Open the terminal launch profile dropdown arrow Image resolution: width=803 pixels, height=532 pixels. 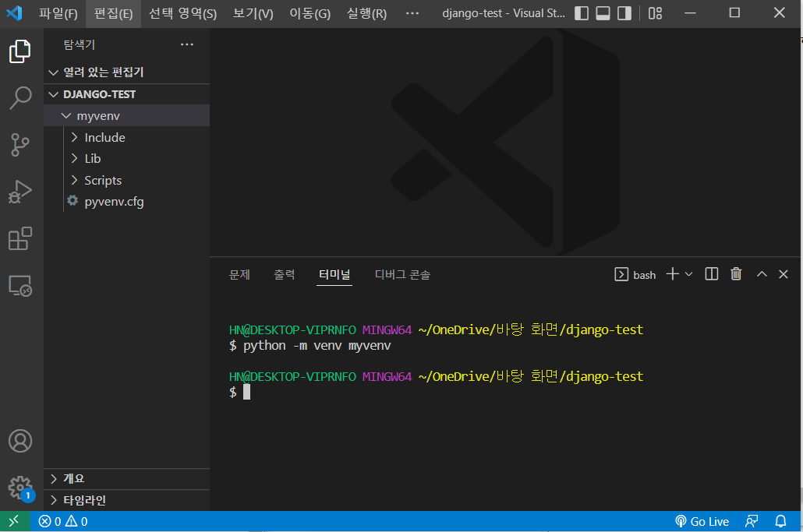pos(689,274)
